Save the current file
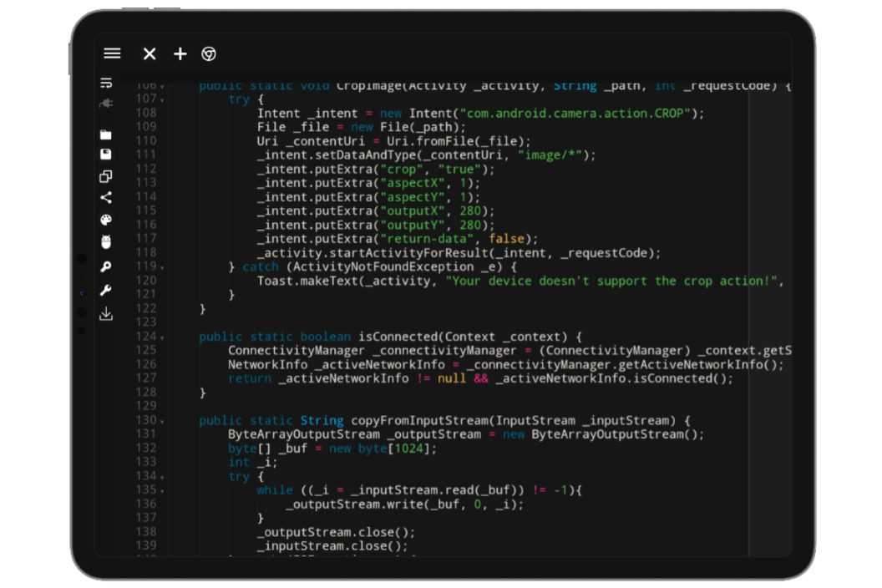This screenshot has width=882, height=588. click(107, 155)
